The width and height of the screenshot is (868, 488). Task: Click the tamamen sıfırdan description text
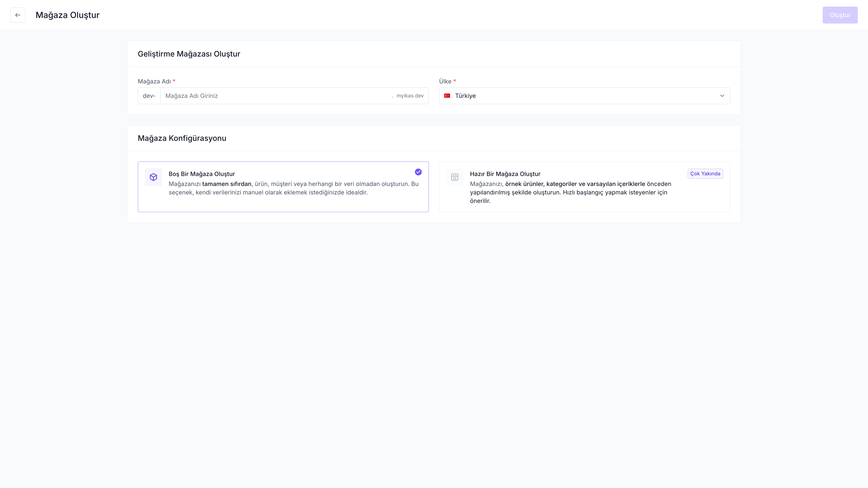point(227,184)
